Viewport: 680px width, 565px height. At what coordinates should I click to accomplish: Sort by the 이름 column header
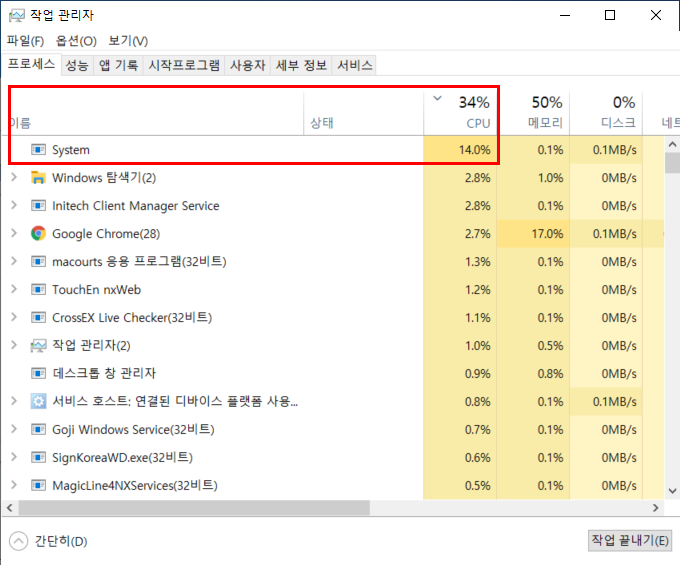tap(153, 113)
